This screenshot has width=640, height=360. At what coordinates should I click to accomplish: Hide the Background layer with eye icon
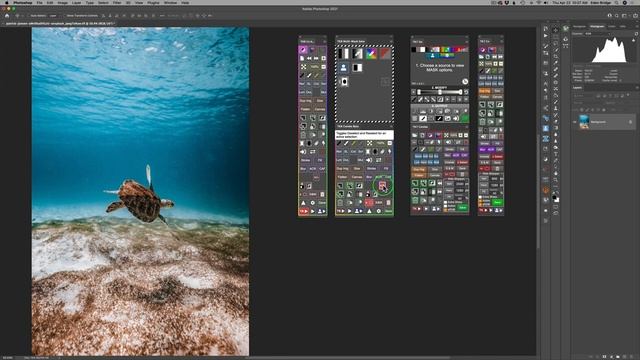[575, 122]
